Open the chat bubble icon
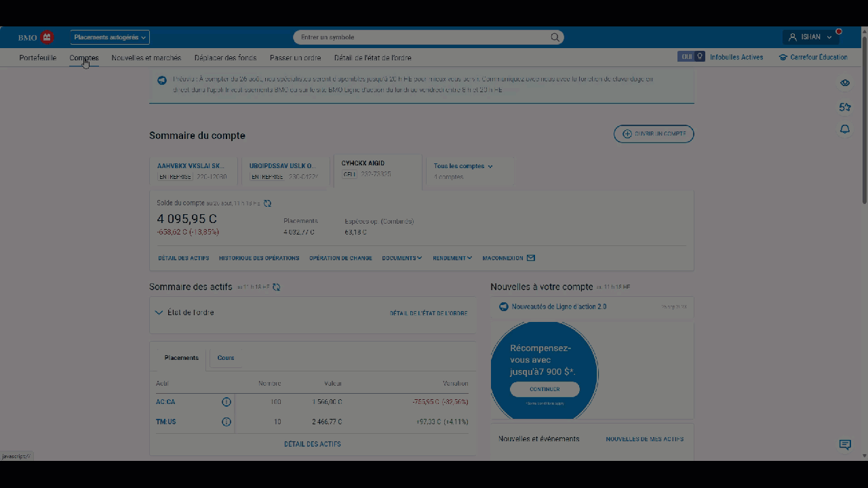Viewport: 868px width, 488px height. coord(845,445)
